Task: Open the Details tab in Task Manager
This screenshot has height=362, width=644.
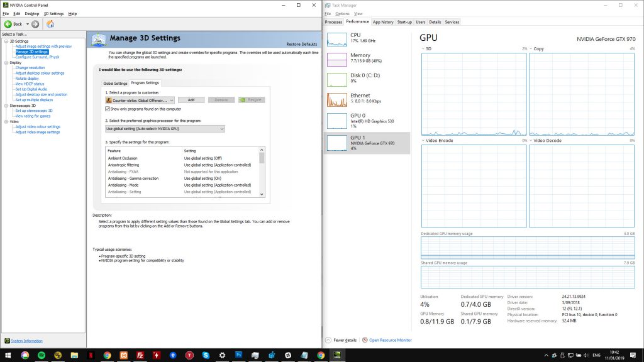Action: [435, 22]
